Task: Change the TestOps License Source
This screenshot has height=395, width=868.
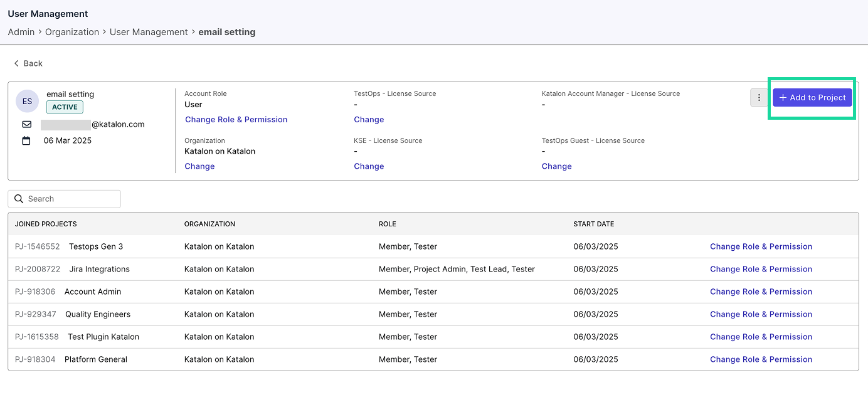Action: pos(369,120)
